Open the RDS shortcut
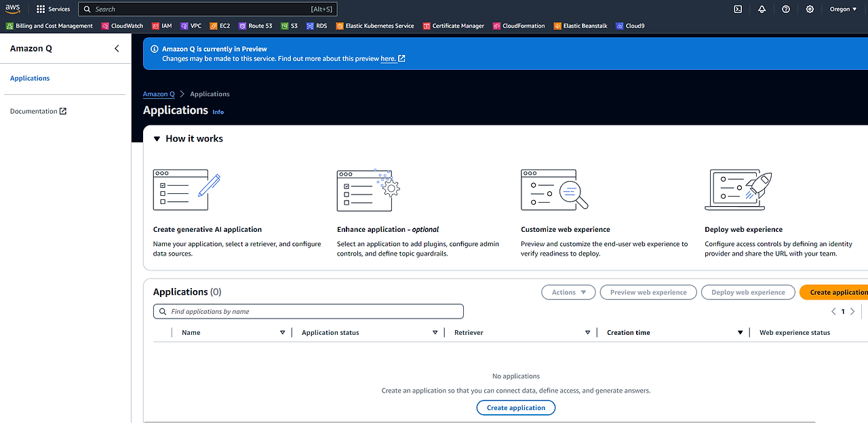The image size is (868, 423). 317,26
